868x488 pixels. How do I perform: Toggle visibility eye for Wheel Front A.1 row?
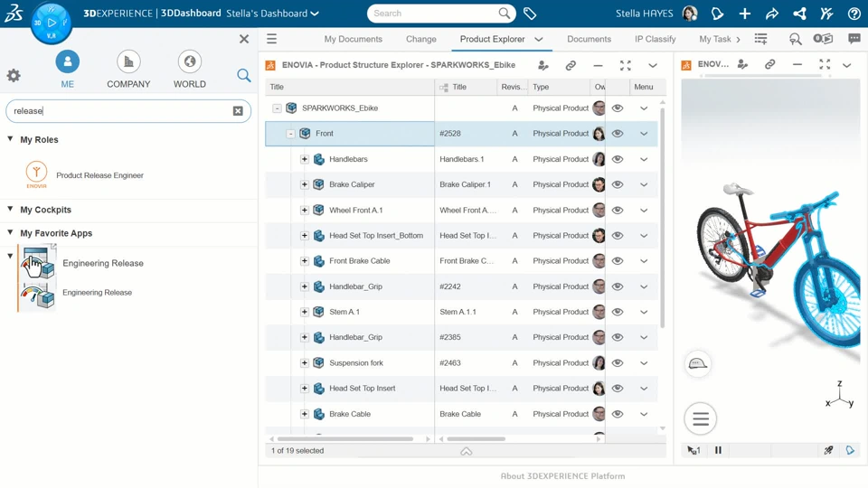(618, 210)
